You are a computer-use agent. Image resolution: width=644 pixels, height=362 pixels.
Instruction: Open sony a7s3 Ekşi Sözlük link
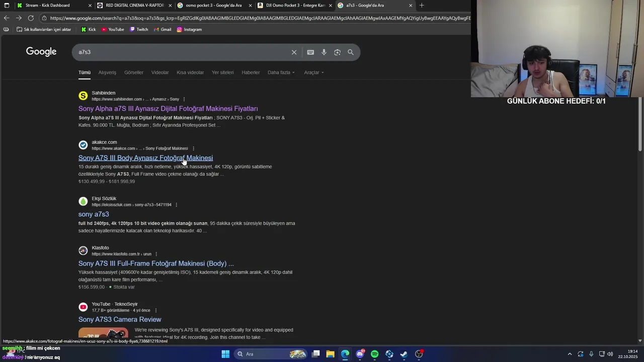[x=94, y=214]
